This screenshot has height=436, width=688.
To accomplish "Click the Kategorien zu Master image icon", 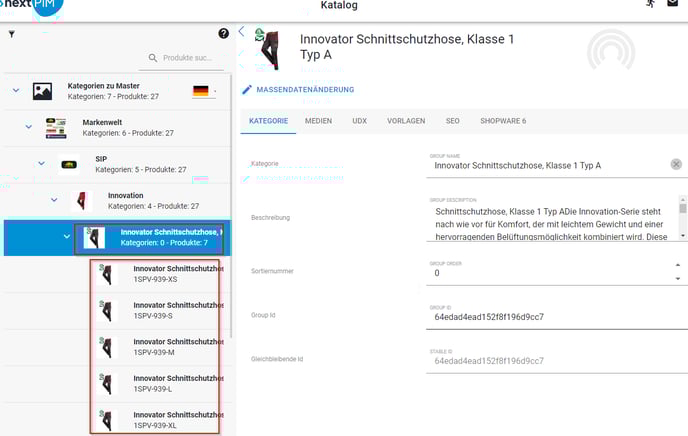I will coord(43,91).
